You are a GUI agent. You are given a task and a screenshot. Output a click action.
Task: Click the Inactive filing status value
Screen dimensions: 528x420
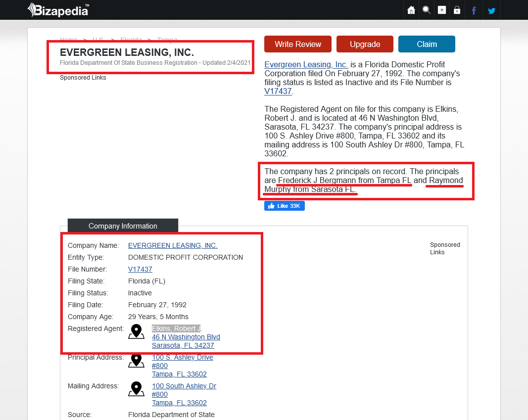pyautogui.click(x=140, y=293)
